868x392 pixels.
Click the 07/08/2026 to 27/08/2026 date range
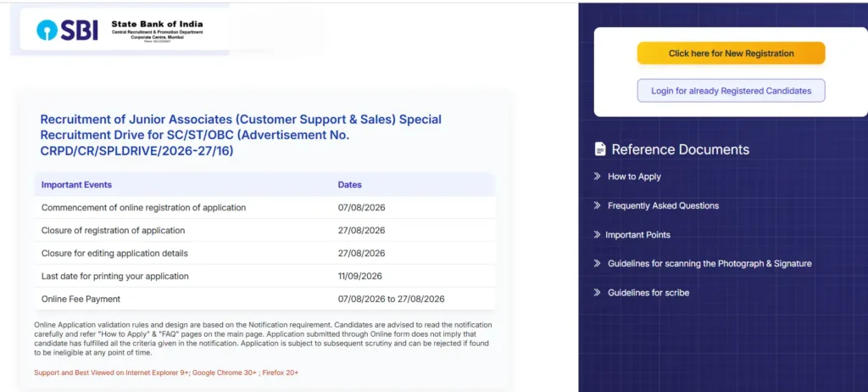[392, 299]
